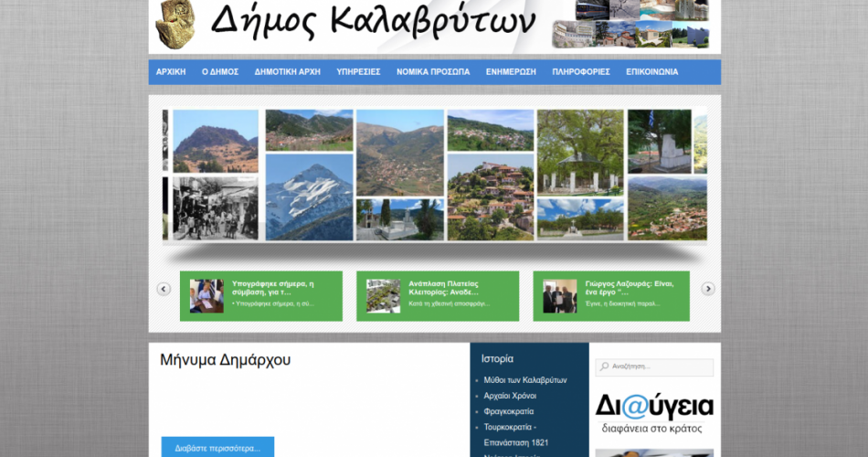Open thumbnail of Ανάπλαση Πλατείας Κλειτορίας article

coord(383,296)
